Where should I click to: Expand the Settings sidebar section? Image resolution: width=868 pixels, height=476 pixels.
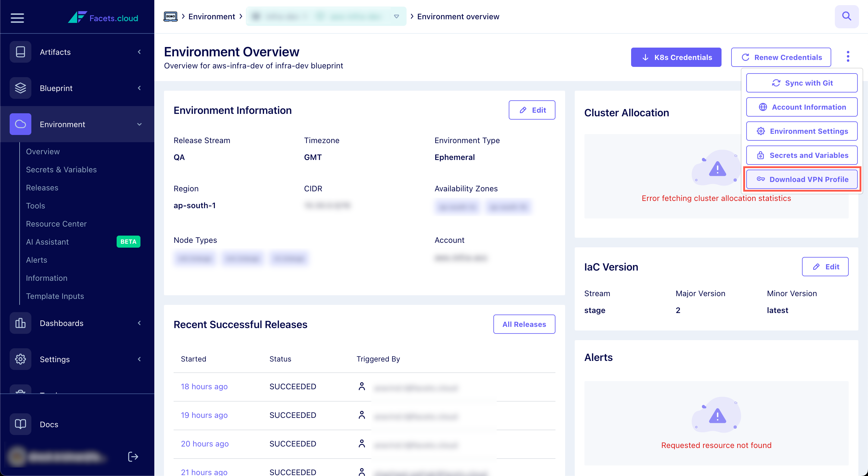coord(139,359)
